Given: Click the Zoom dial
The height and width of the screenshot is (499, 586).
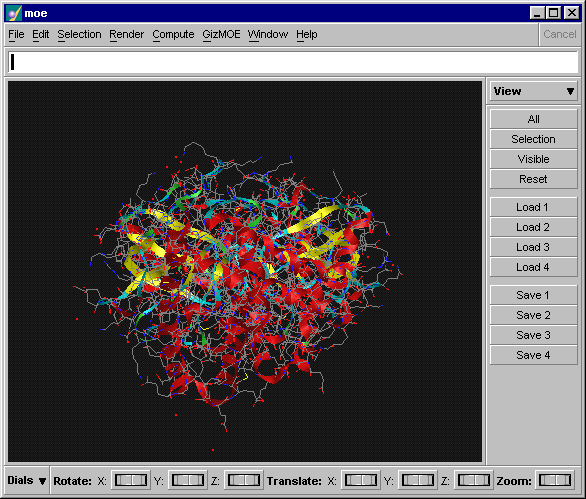Looking at the screenshot, I should tap(555, 480).
